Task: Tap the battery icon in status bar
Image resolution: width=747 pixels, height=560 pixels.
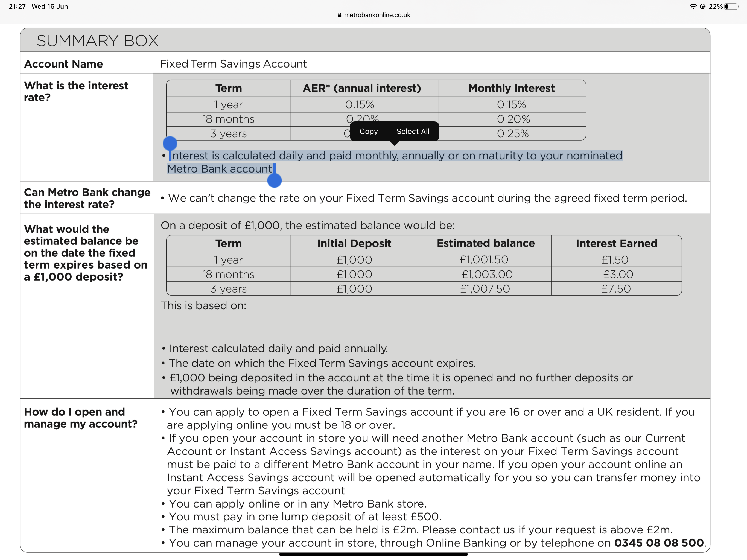Action: [x=731, y=6]
